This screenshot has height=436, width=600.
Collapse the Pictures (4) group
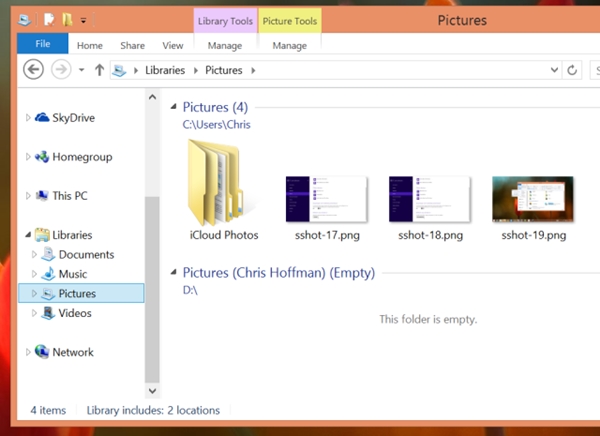coord(174,107)
